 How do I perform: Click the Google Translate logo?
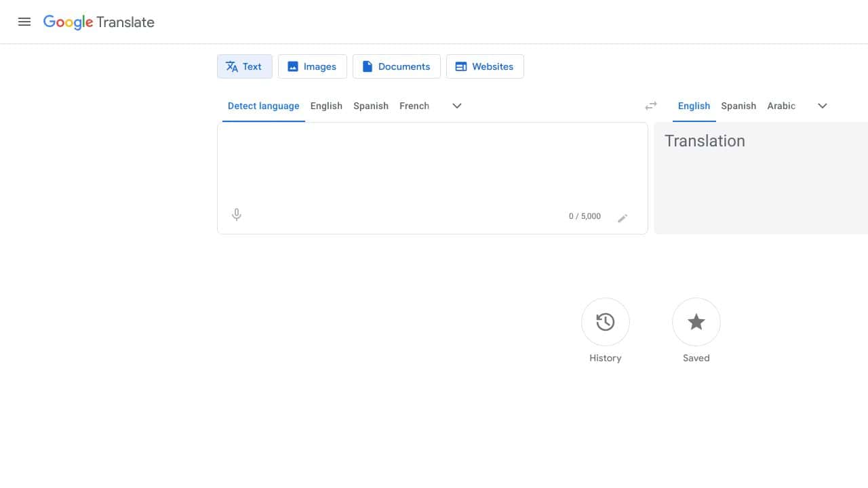pyautogui.click(x=99, y=22)
